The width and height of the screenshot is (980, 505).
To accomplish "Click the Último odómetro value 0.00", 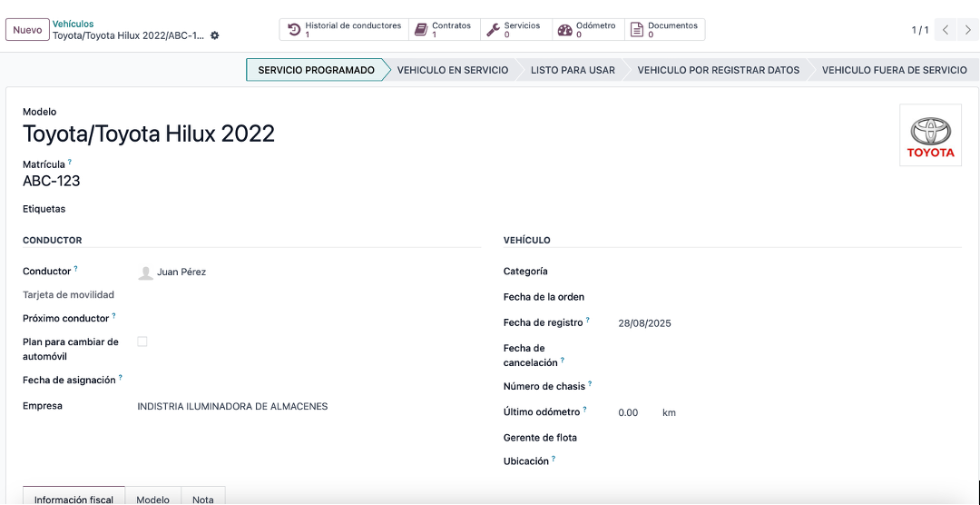I will point(628,413).
